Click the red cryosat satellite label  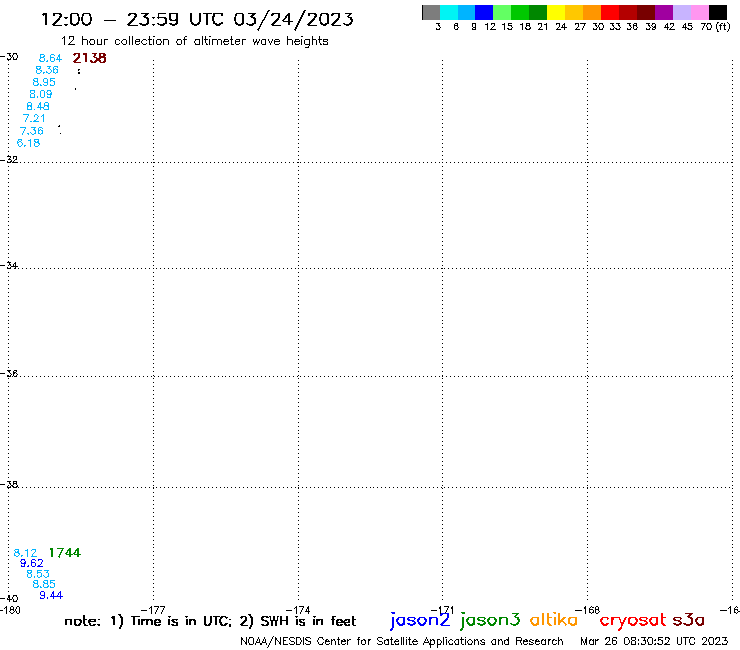click(x=633, y=620)
